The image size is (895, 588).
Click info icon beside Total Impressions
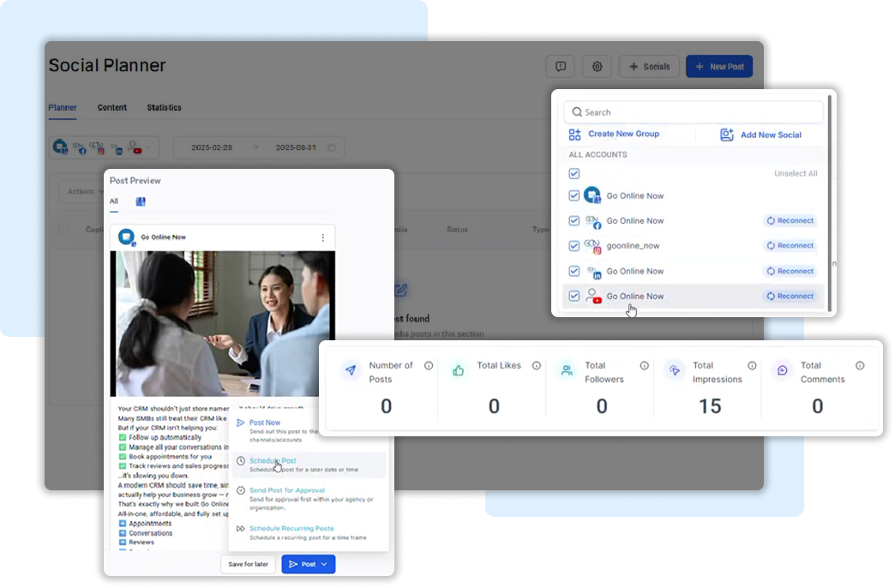click(x=752, y=366)
